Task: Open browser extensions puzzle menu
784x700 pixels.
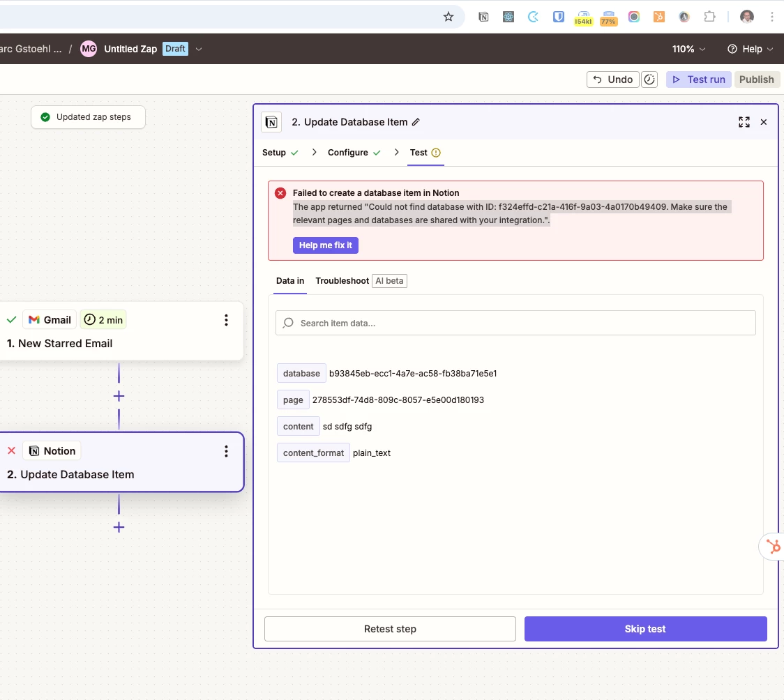Action: [709, 17]
